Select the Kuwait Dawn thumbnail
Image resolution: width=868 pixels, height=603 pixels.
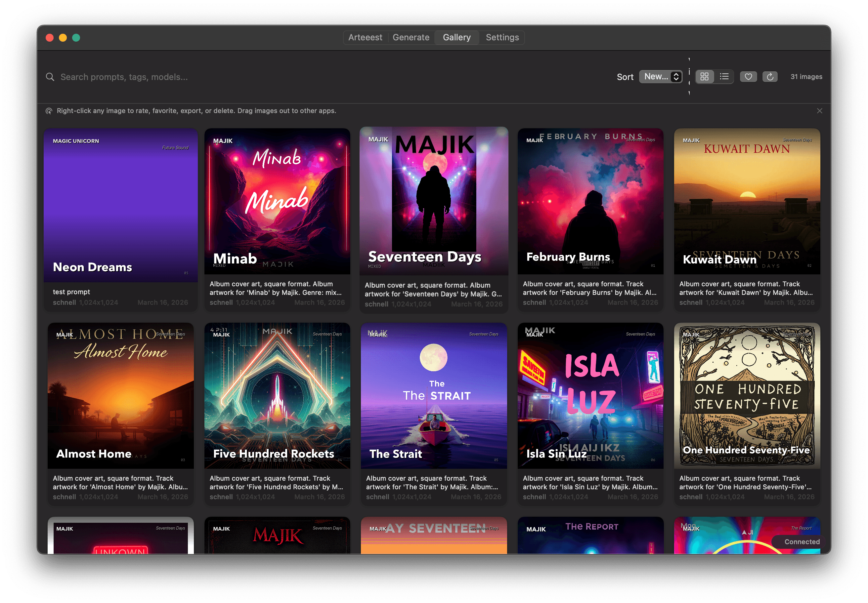click(x=747, y=201)
